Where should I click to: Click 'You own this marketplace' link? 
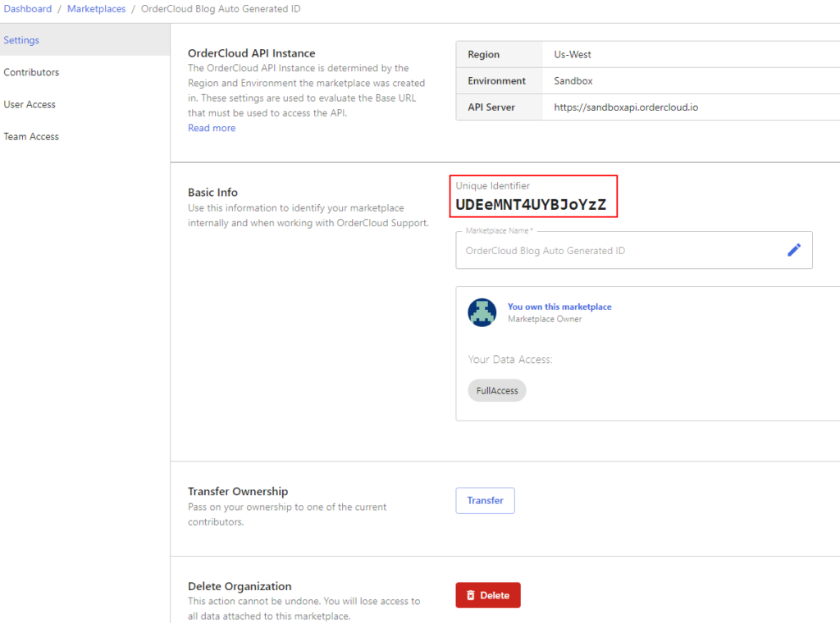tap(559, 307)
